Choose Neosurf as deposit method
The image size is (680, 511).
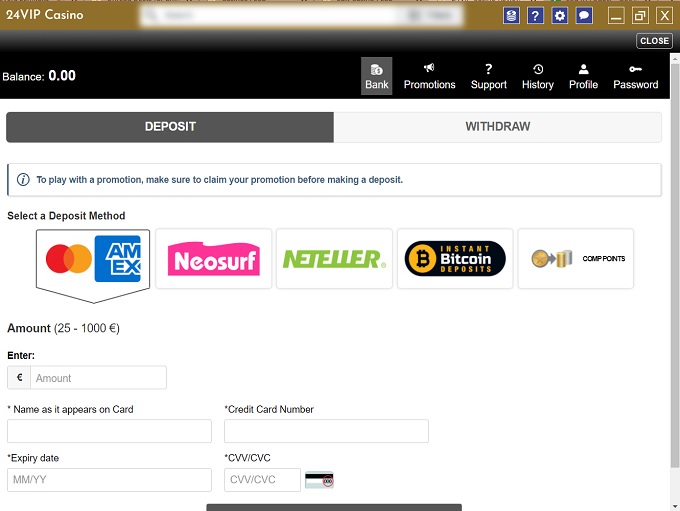[x=214, y=259]
